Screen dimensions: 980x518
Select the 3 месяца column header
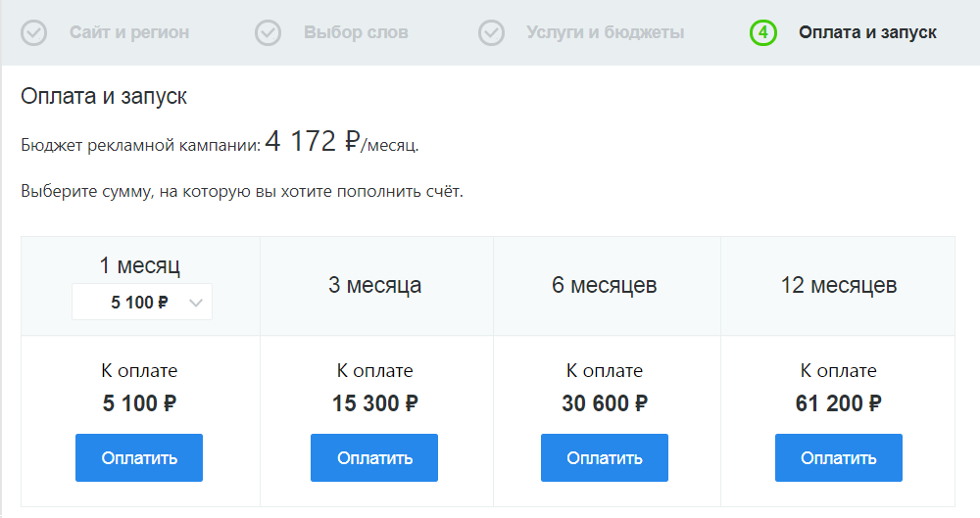click(x=375, y=286)
